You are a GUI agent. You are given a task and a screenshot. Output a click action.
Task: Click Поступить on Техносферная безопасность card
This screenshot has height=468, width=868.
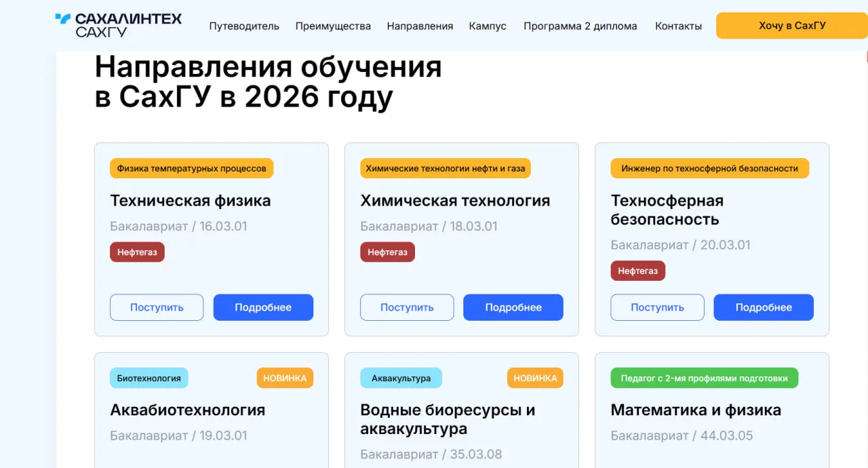[657, 307]
